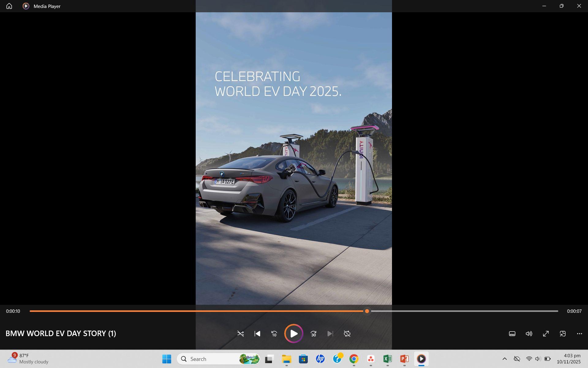Viewport: 588px width, 368px height.
Task: Click remaining time label 0:00:07
Action: 574,311
